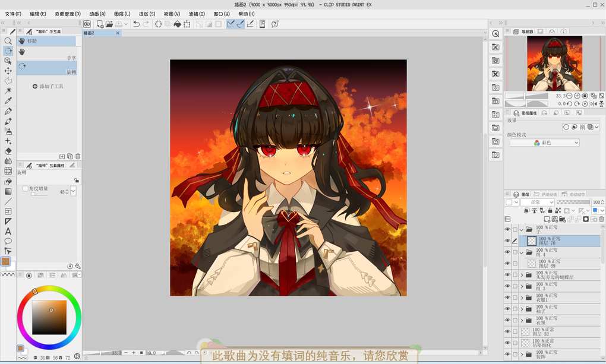
Task: Select the 图层 70 layer thumbnail
Action: coord(532,240)
